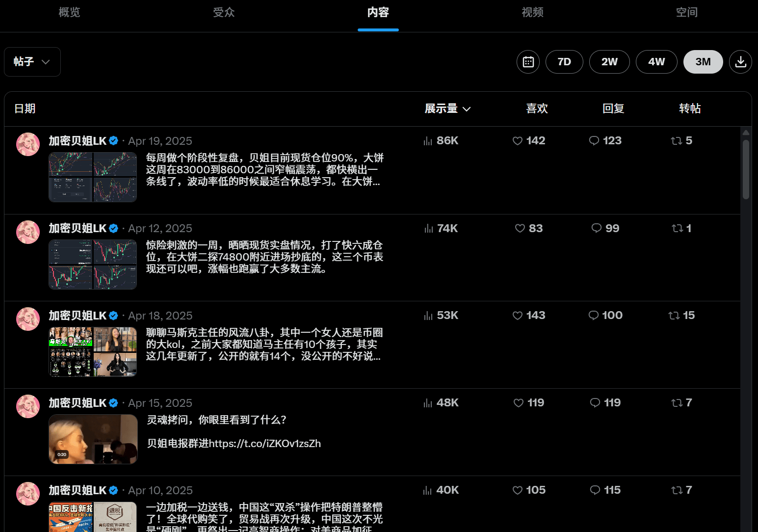This screenshot has height=532, width=758.
Task: Click the scrollbar up arrow
Action: [x=746, y=133]
